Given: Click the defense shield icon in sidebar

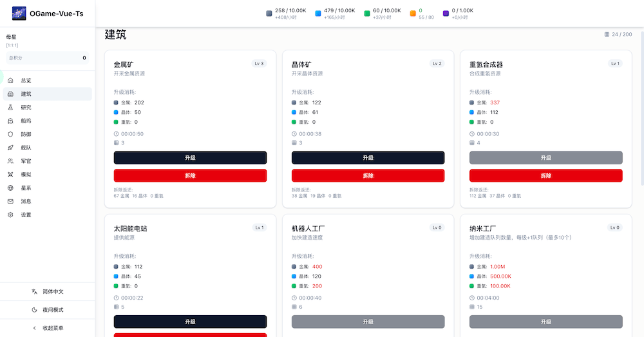Looking at the screenshot, I should pyautogui.click(x=10, y=134).
